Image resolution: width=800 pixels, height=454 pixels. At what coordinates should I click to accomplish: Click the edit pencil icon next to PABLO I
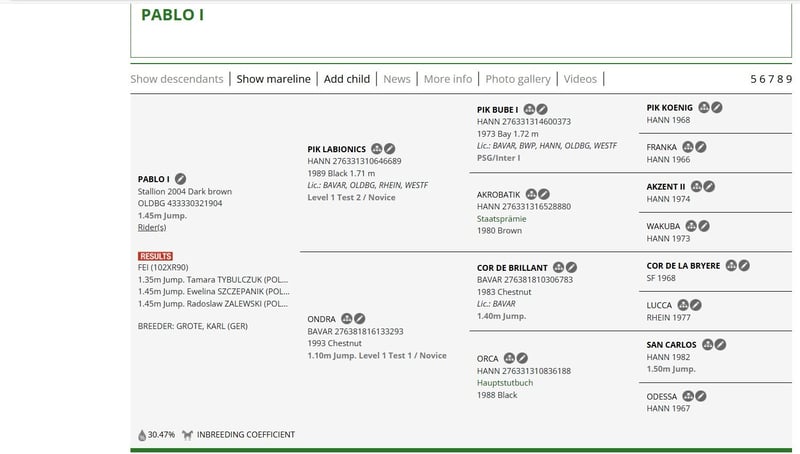[x=181, y=179]
